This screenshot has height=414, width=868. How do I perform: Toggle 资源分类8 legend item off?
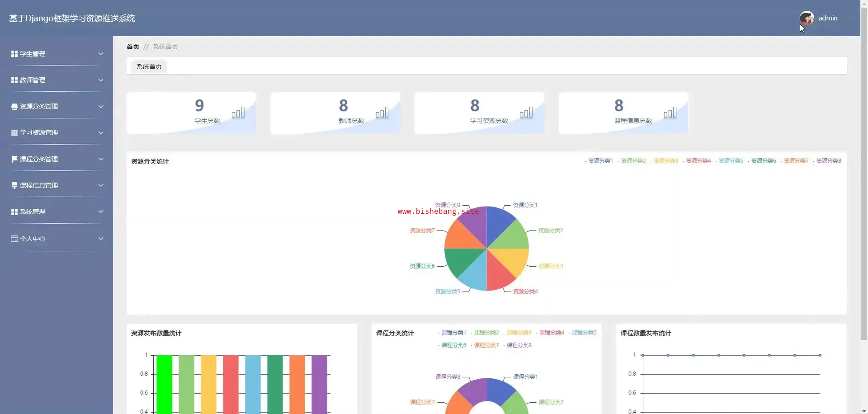click(x=827, y=161)
